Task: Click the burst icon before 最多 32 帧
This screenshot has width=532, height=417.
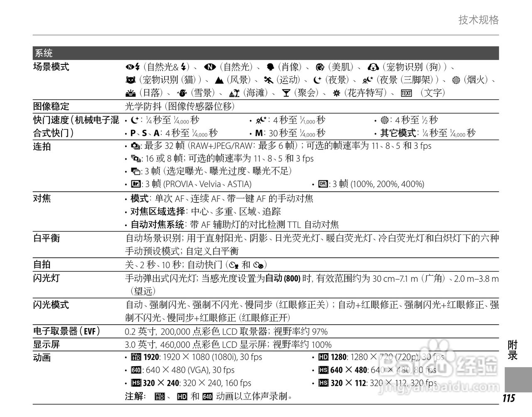Action: (x=135, y=146)
